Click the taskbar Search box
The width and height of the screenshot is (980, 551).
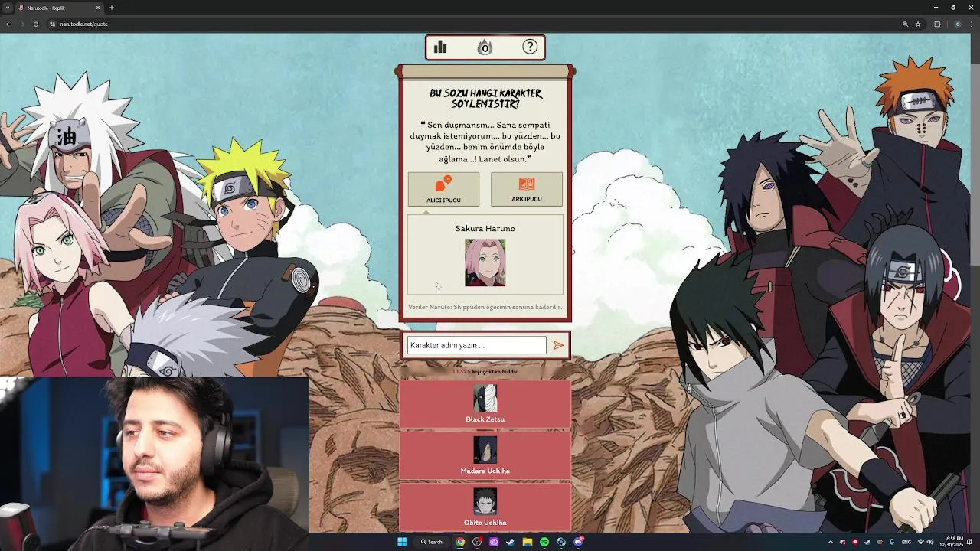click(x=432, y=542)
